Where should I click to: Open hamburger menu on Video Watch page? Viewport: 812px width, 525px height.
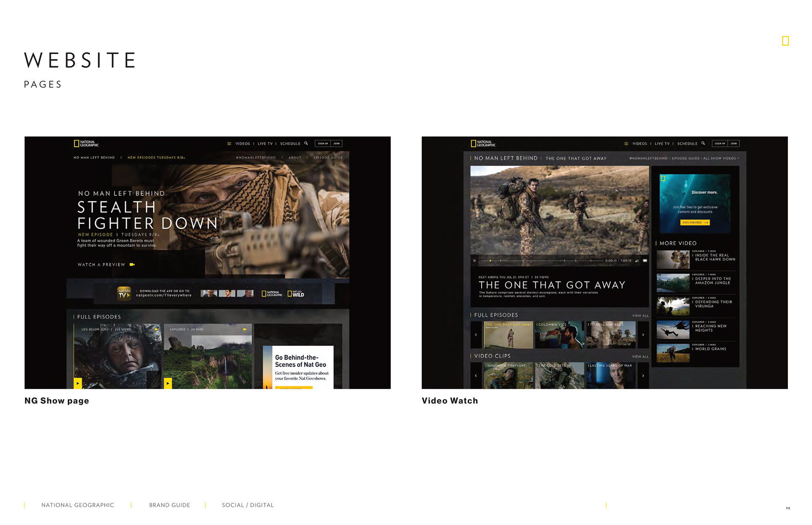[626, 144]
